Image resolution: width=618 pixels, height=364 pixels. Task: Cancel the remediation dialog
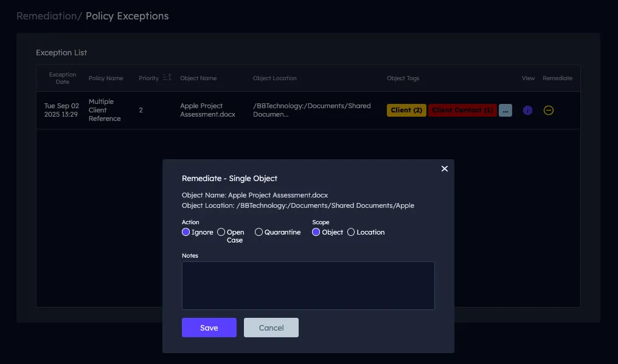click(271, 328)
